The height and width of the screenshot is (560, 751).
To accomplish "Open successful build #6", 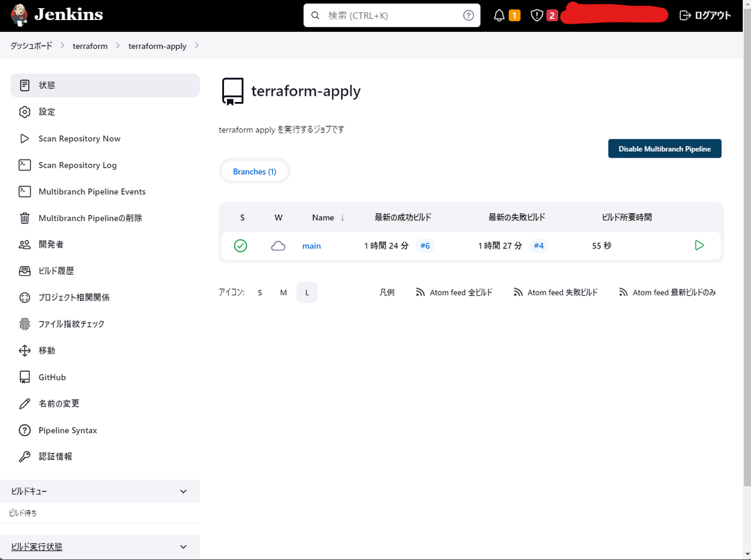I will [x=425, y=246].
